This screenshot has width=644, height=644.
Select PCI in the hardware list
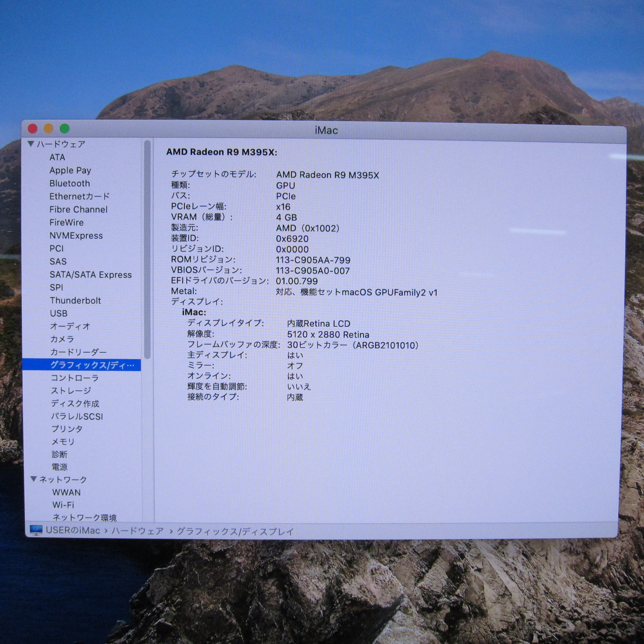pyautogui.click(x=56, y=249)
